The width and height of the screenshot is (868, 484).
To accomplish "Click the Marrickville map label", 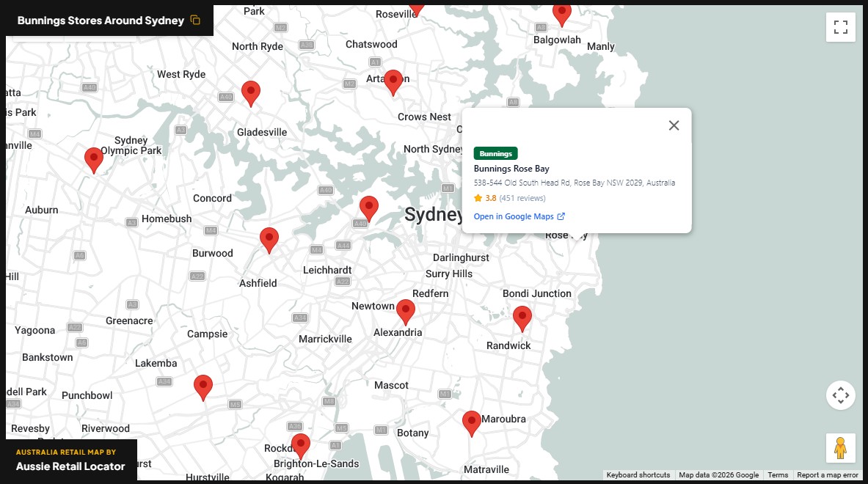I will click(325, 339).
